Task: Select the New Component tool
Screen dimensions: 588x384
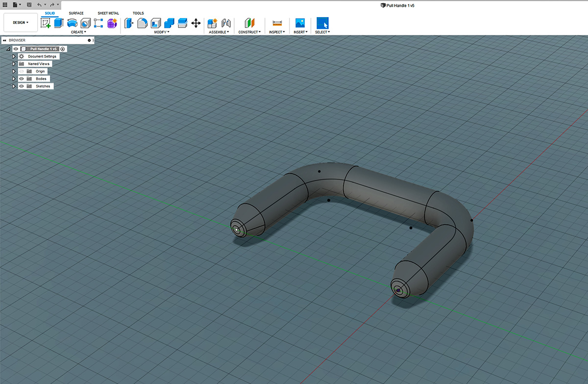Action: 213,23
